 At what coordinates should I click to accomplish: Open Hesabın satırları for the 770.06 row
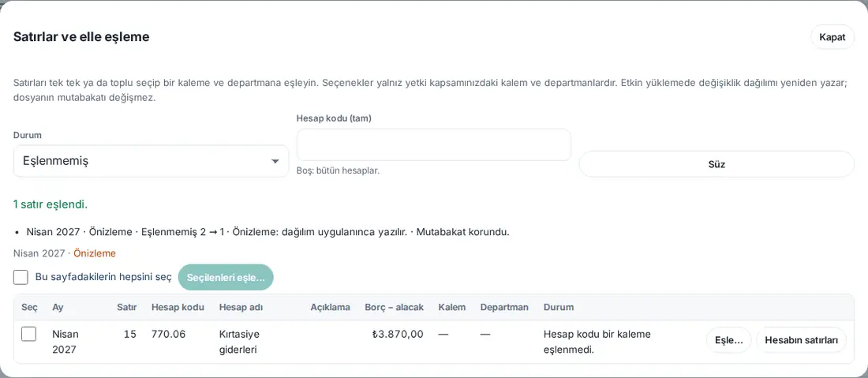click(801, 340)
